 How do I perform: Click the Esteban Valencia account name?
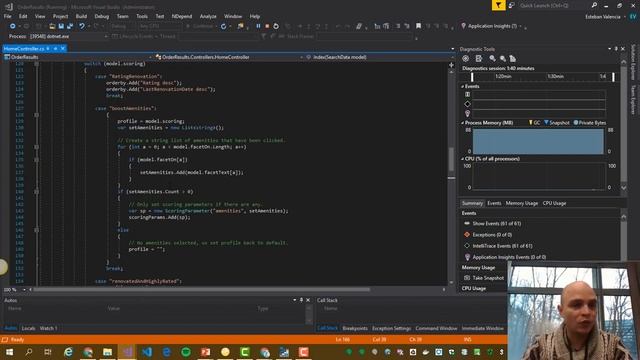pos(603,17)
